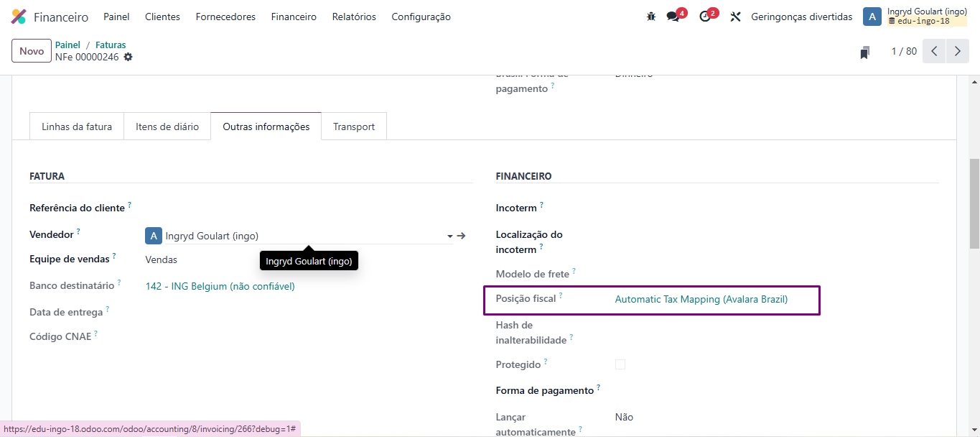Viewport: 980px width, 437px height.
Task: Show help tooltip for Vendedor field
Action: 78,231
